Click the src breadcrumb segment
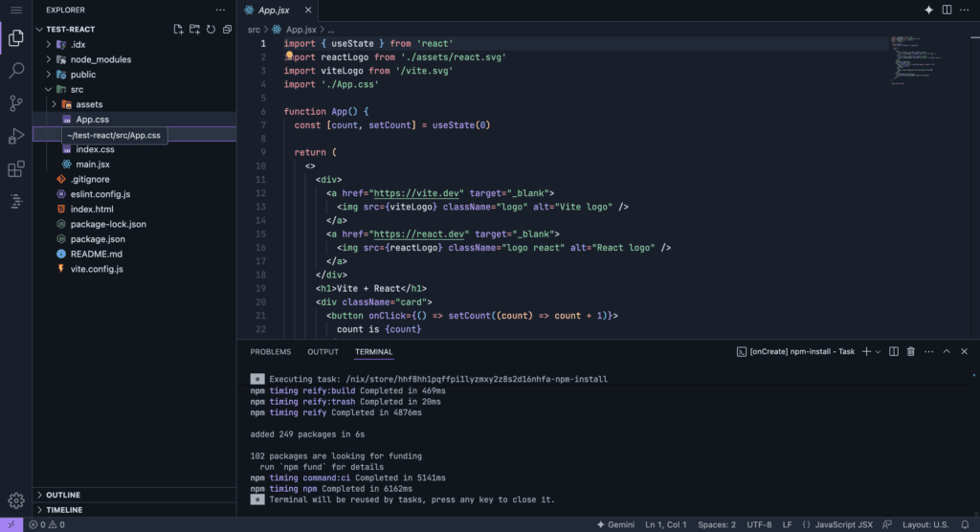Image resolution: width=980 pixels, height=532 pixels. tap(254, 30)
